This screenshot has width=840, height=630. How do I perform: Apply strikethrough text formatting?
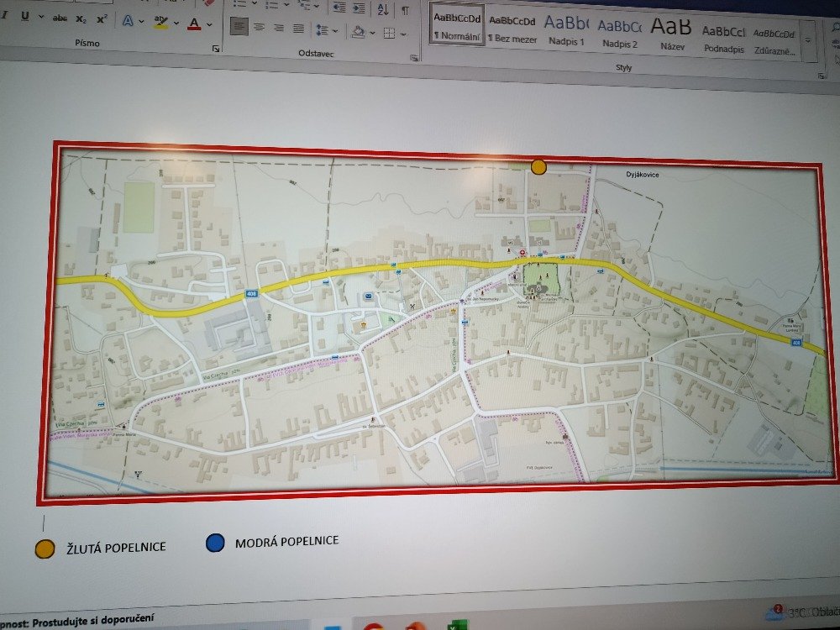click(60, 18)
